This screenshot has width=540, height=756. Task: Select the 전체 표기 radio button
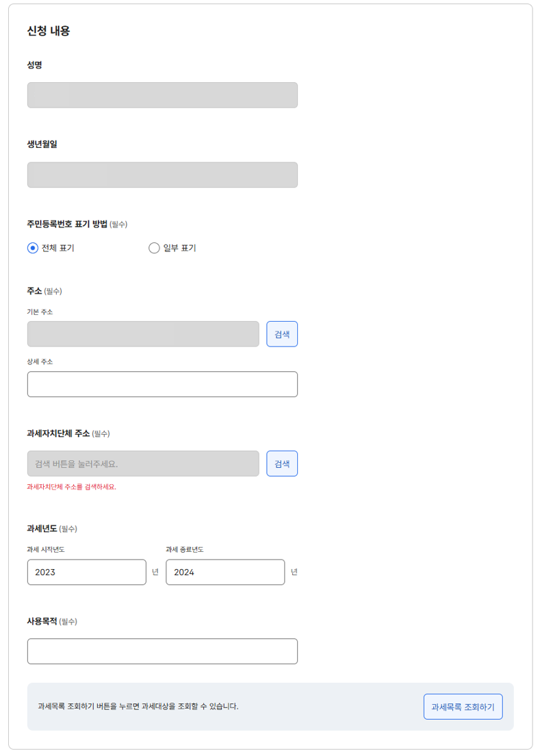click(30, 248)
